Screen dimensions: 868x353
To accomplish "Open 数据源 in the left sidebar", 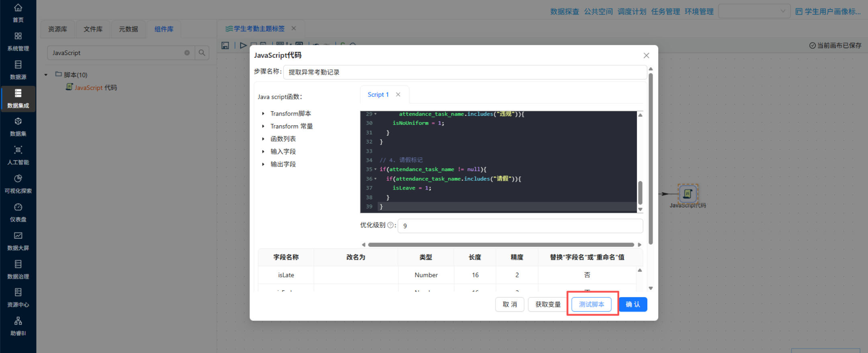I will [x=18, y=70].
